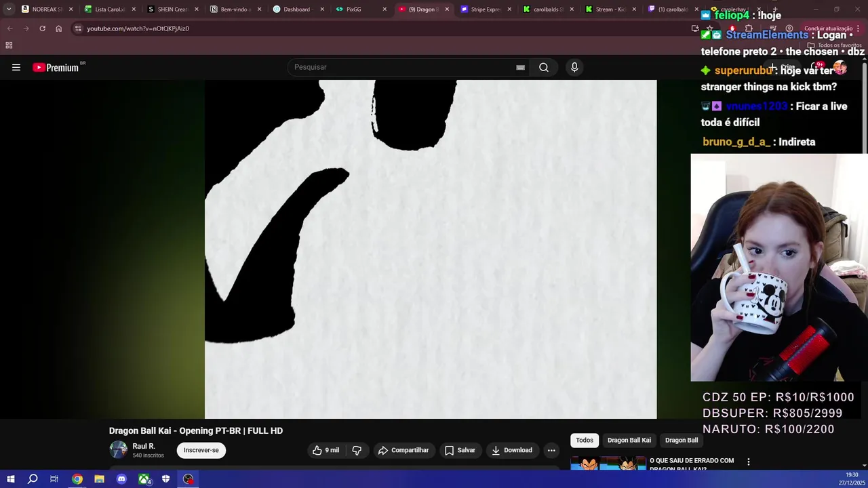Open Windows taskbar search
868x488 pixels.
33,479
